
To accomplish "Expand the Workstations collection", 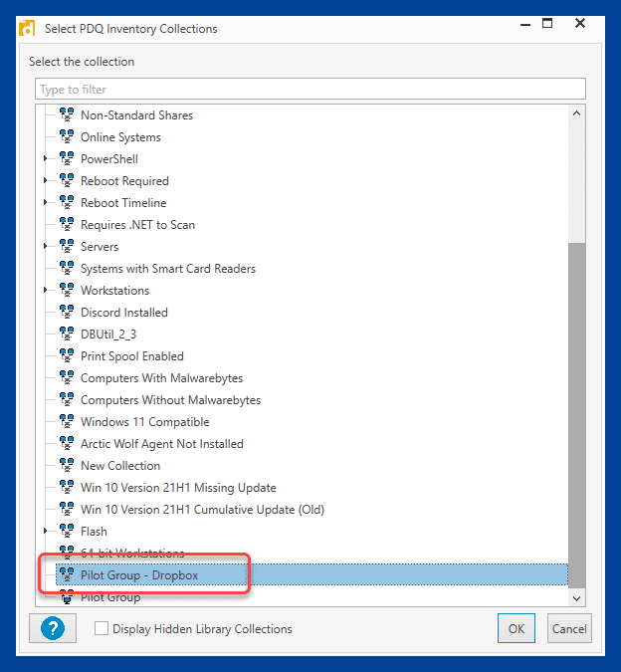I will tap(46, 290).
